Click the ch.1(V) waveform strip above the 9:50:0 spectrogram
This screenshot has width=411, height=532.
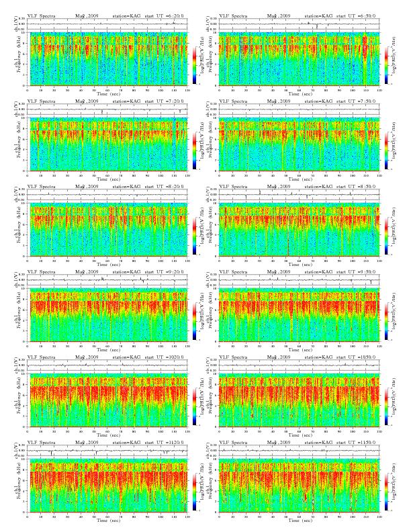click(x=299, y=280)
